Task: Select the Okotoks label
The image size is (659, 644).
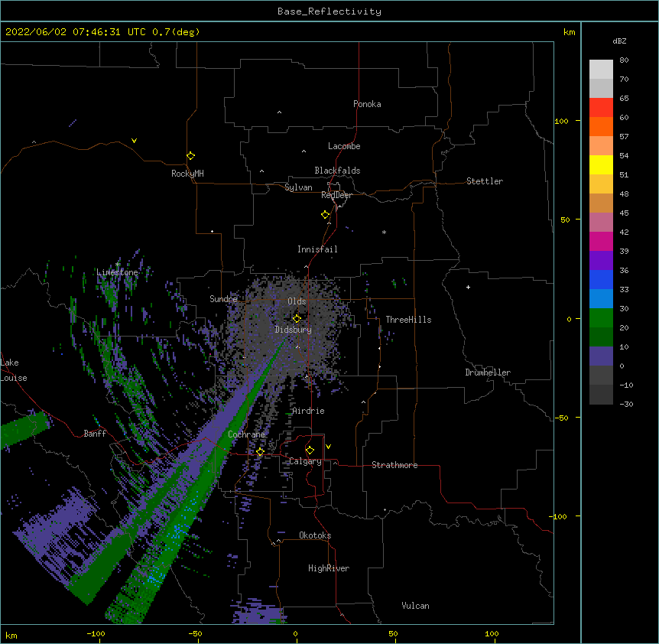Action: [x=315, y=535]
